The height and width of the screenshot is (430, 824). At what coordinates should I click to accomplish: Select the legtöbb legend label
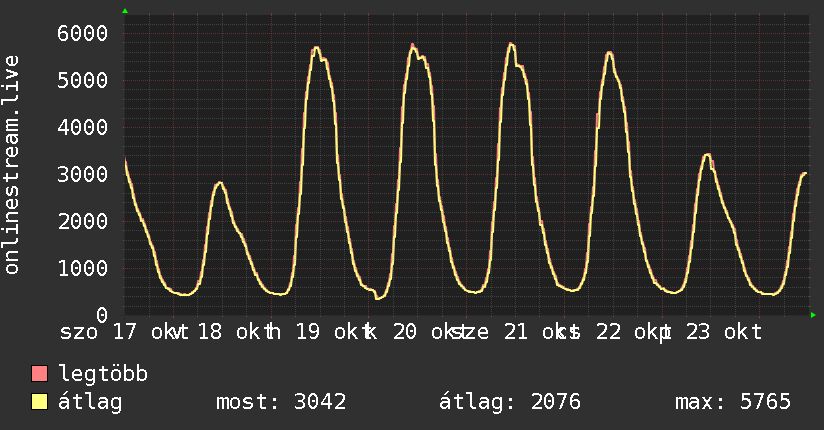pyautogui.click(x=103, y=374)
